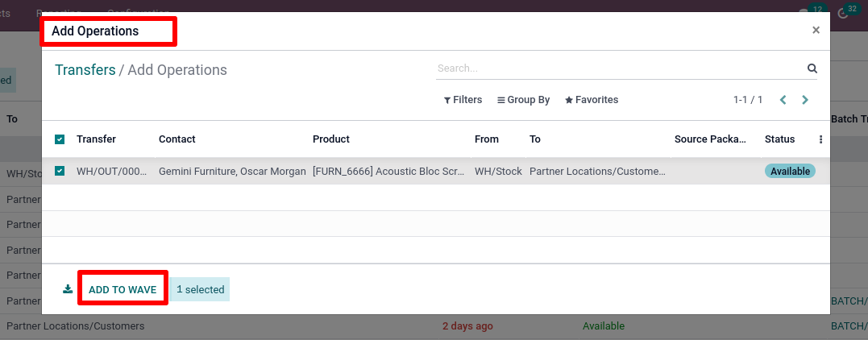Expand the Group By dropdown
Image resolution: width=868 pixels, height=340 pixels.
[x=524, y=100]
